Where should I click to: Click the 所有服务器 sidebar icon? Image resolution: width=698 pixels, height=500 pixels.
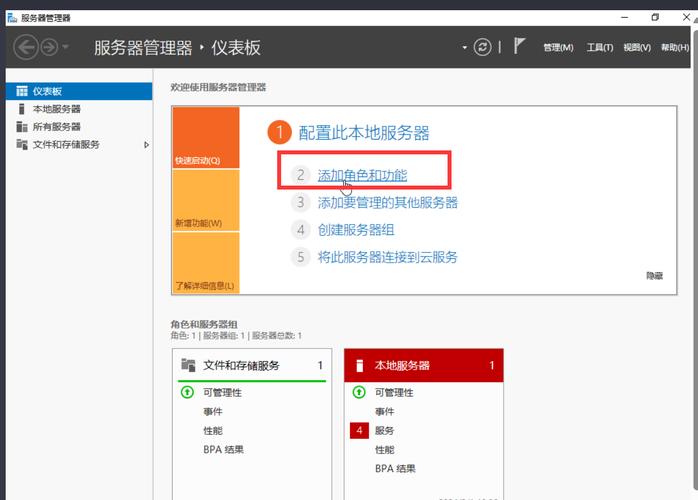click(x=22, y=127)
